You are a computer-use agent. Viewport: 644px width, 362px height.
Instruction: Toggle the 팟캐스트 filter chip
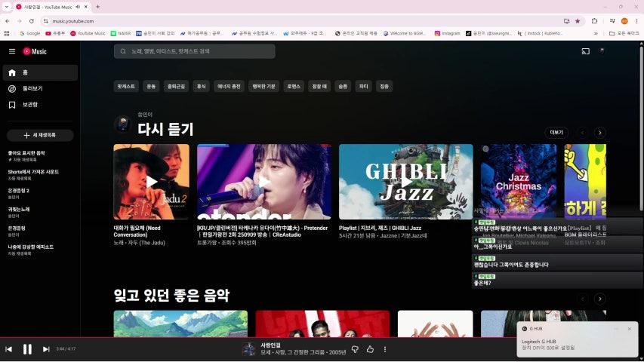coord(126,87)
